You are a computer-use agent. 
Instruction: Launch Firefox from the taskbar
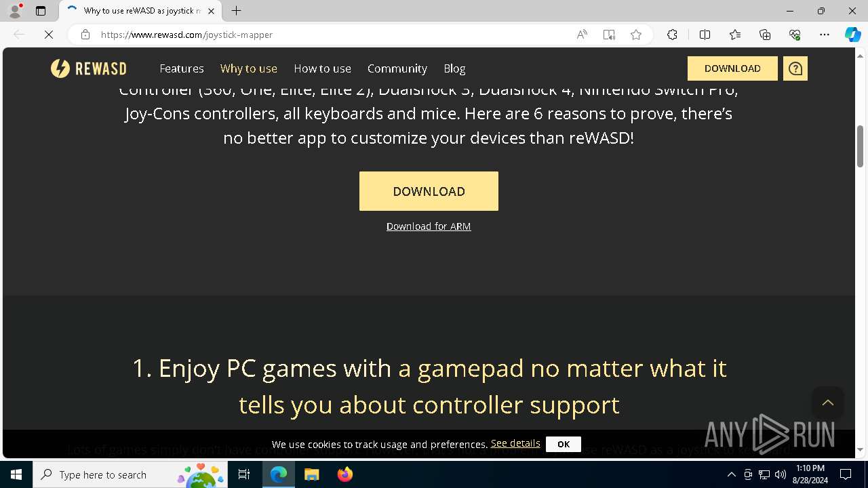[x=344, y=474]
